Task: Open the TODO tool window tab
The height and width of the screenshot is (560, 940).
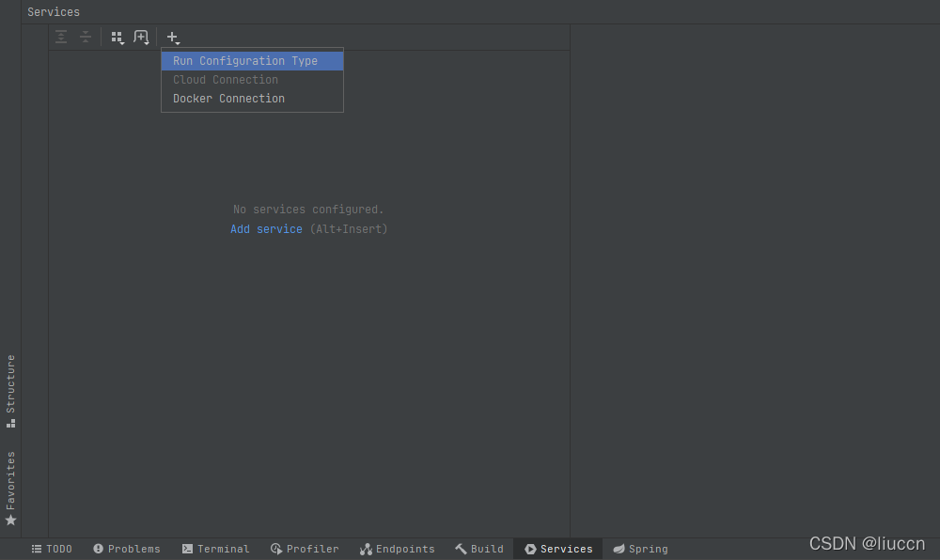Action: [52, 550]
